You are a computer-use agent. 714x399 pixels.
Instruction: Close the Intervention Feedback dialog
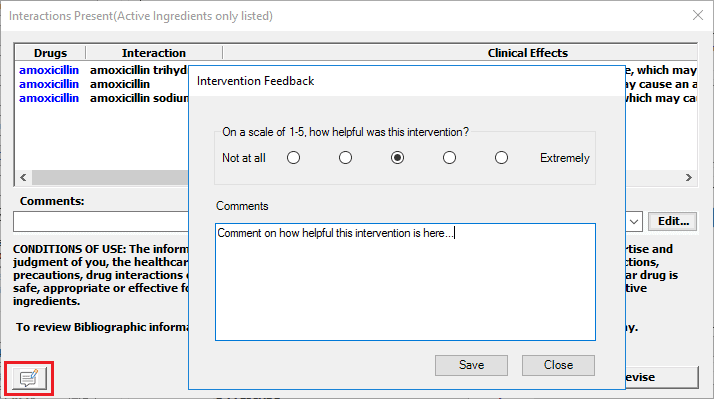(558, 365)
